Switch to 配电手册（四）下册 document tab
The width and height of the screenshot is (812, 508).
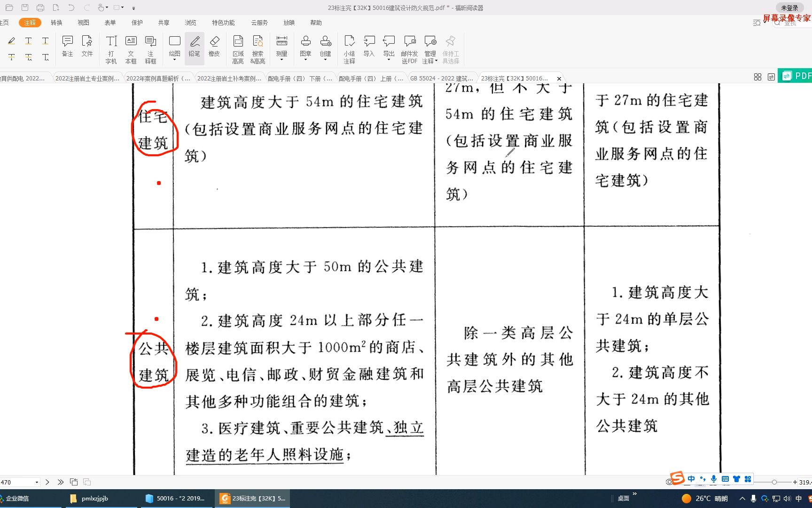(x=300, y=79)
